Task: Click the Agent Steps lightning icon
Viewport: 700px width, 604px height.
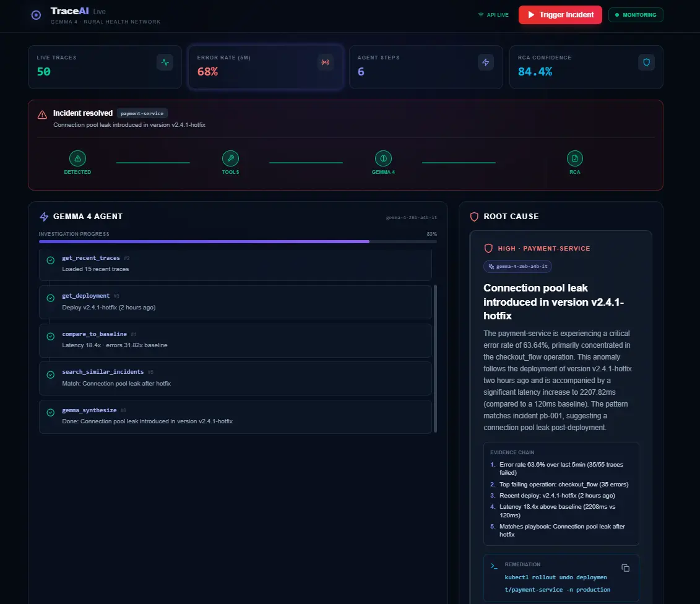Action: coord(486,63)
